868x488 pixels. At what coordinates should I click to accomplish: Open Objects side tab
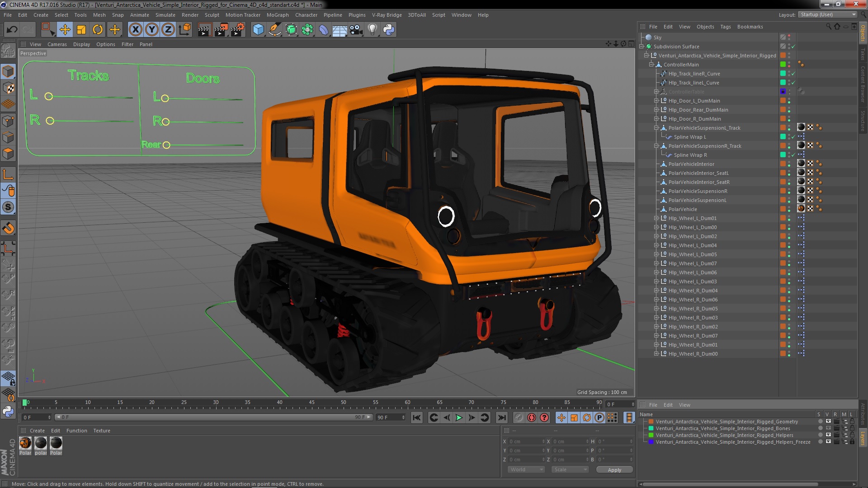(863, 33)
